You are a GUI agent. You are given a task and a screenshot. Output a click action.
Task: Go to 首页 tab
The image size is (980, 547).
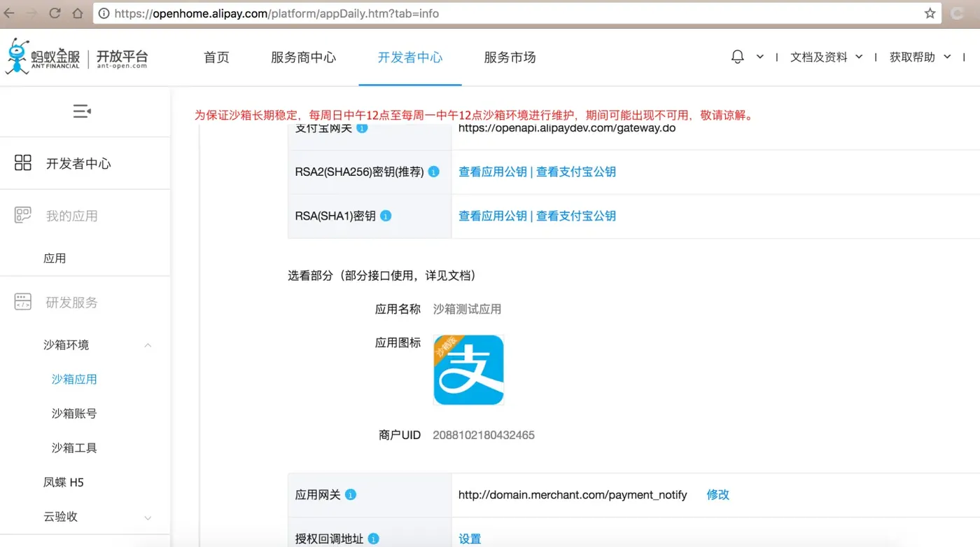216,57
